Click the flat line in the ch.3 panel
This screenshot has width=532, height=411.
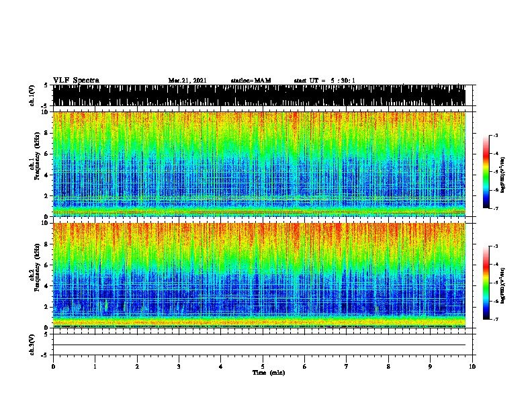259,345
